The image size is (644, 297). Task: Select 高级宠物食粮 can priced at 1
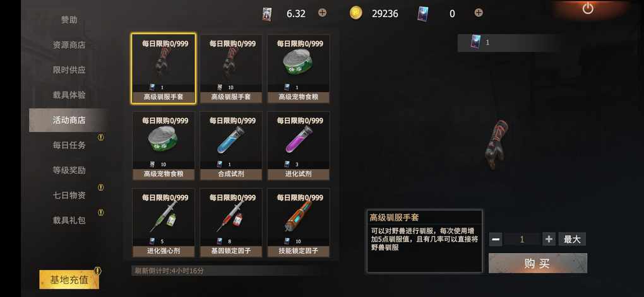click(x=298, y=69)
